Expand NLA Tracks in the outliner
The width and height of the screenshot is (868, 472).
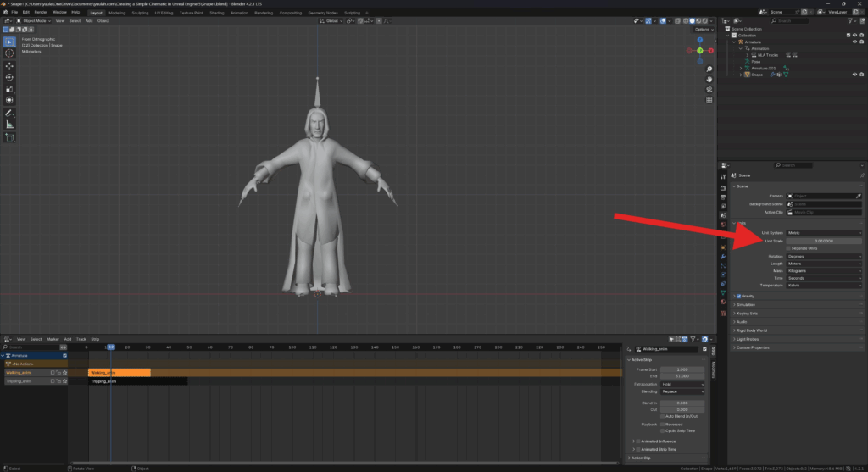[x=748, y=54]
